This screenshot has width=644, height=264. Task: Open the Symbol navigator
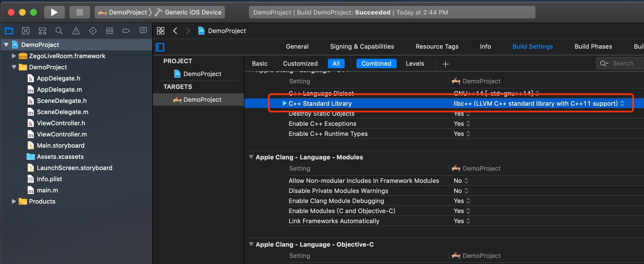[x=43, y=31]
